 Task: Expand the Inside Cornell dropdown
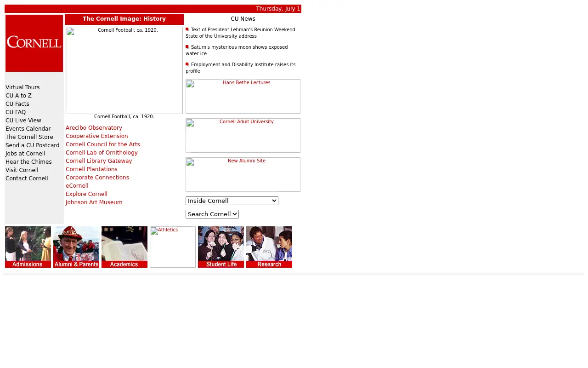click(232, 201)
